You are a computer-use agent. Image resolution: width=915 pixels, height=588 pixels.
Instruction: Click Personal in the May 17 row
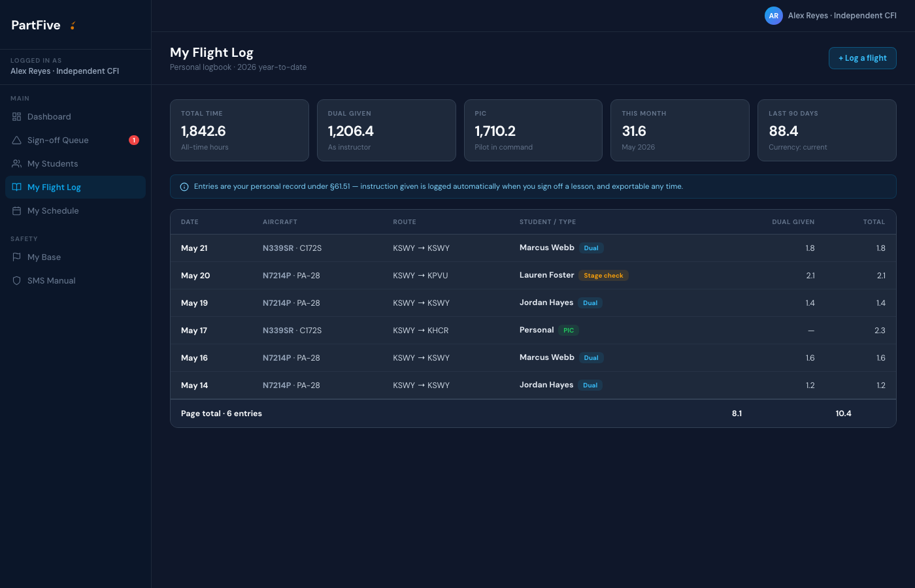[537, 330]
